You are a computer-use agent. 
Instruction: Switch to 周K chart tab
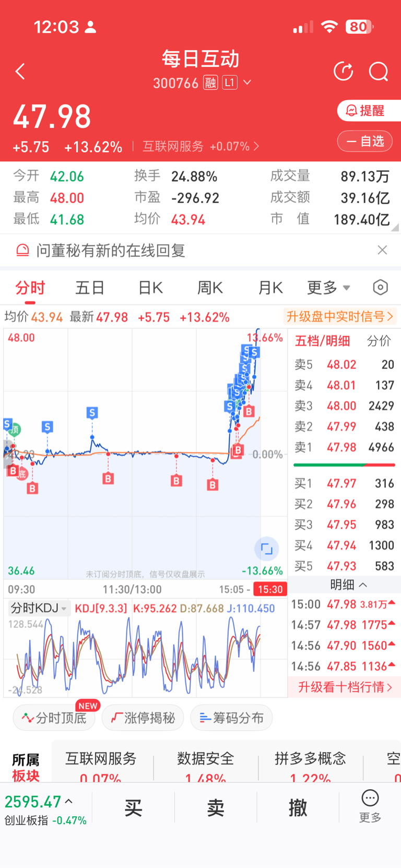[x=210, y=288]
